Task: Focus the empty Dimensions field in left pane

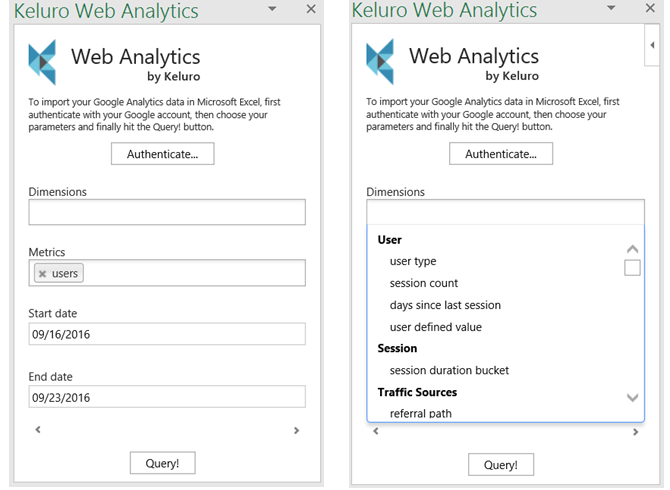Action: point(167,212)
